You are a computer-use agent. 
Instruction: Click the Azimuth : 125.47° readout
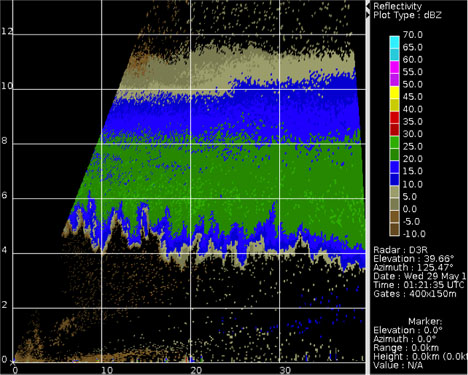point(413,267)
